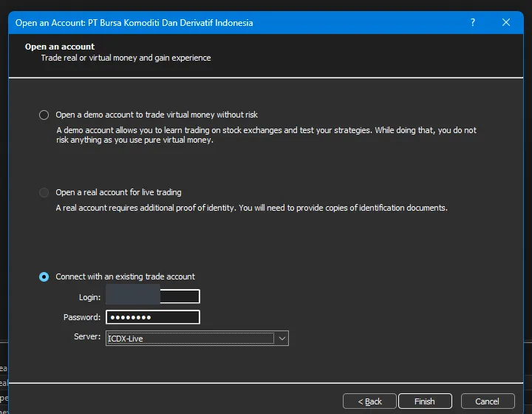Click the 'Trade real or virtual money' subtitle
532x414 pixels.
point(126,58)
